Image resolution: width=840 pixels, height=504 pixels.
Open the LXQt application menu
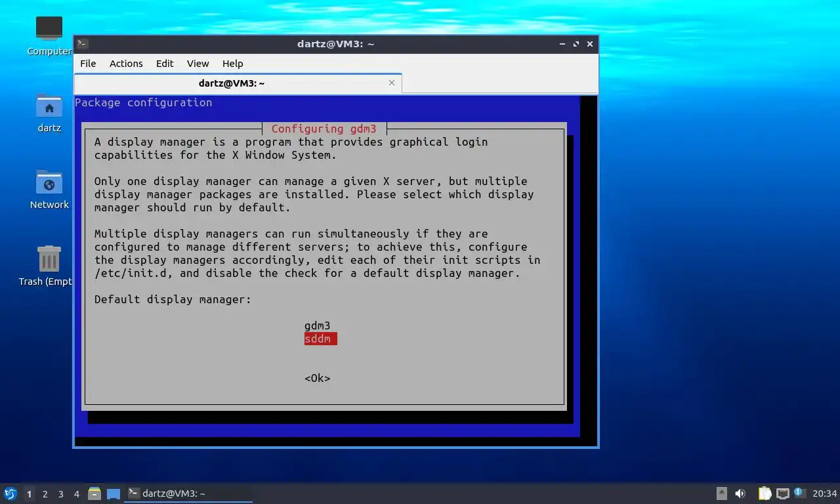pos(10,493)
